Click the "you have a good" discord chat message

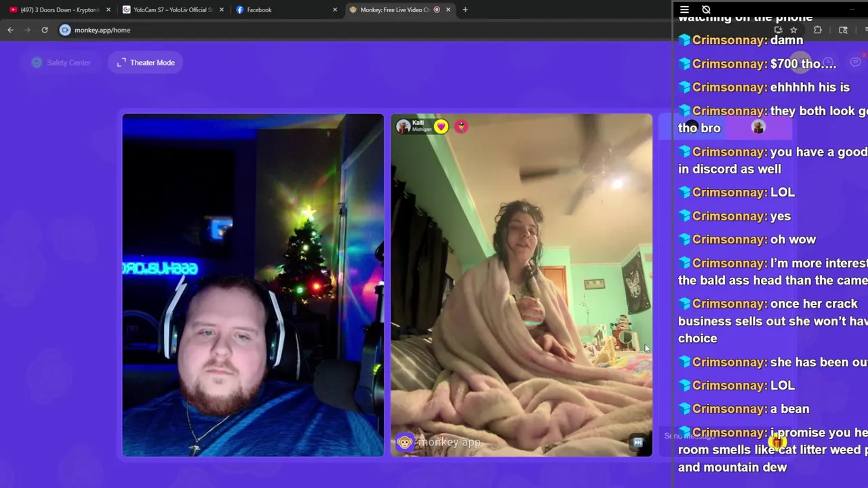[x=773, y=160]
